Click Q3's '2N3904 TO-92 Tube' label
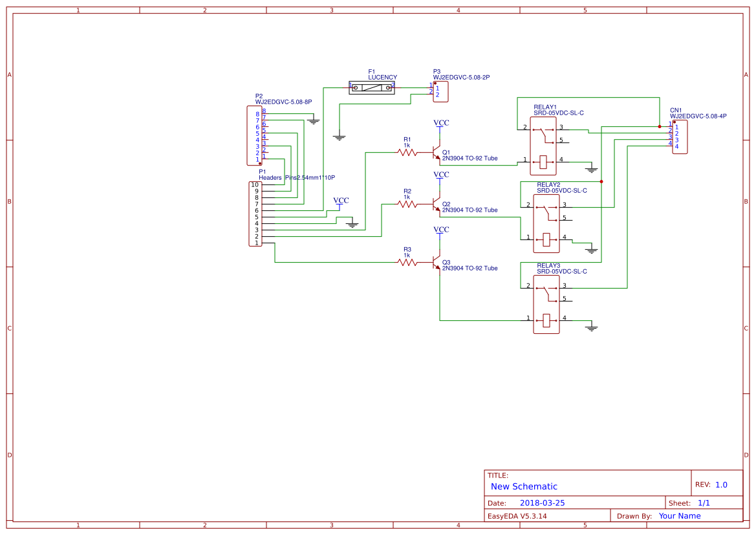Image resolution: width=756 pixels, height=535 pixels. pos(470,268)
